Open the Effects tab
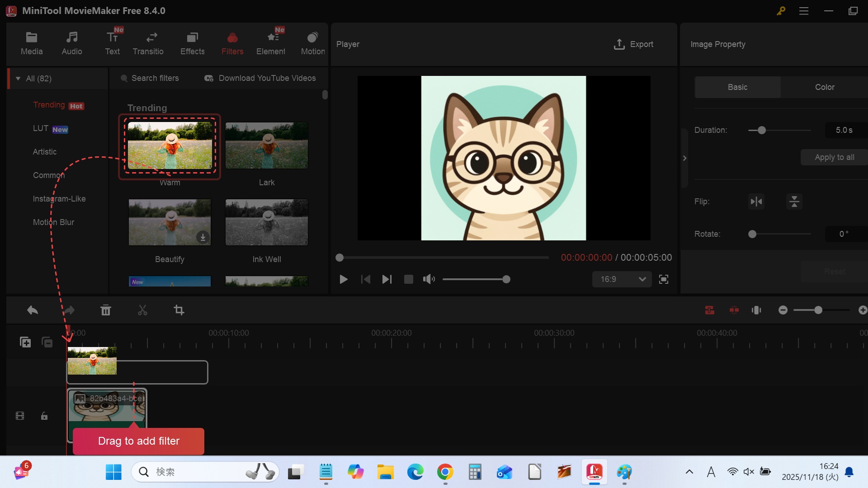 point(192,43)
